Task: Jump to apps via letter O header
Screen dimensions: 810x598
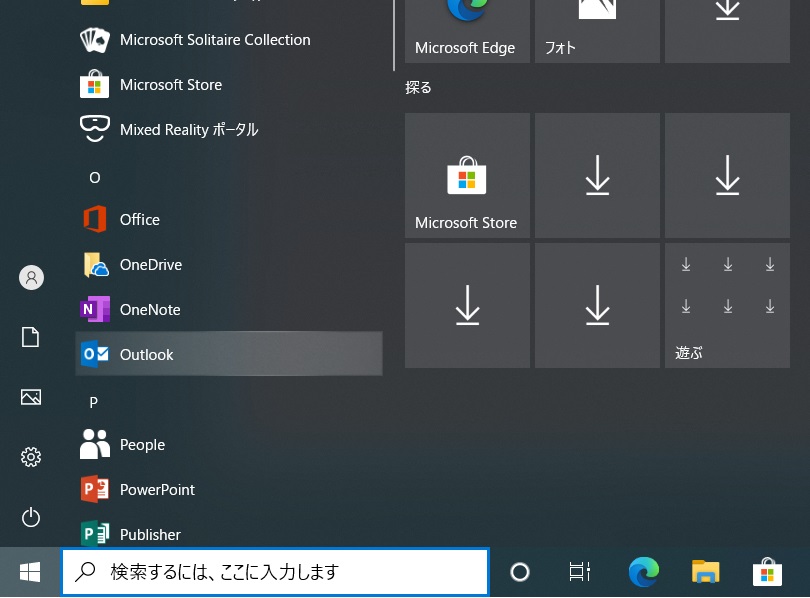Action: click(x=95, y=177)
